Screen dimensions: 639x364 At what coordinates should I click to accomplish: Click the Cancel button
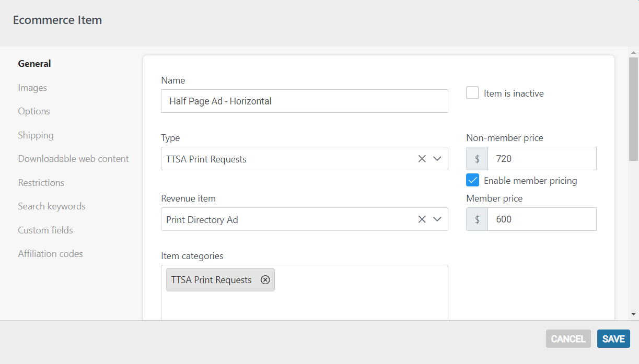568,339
